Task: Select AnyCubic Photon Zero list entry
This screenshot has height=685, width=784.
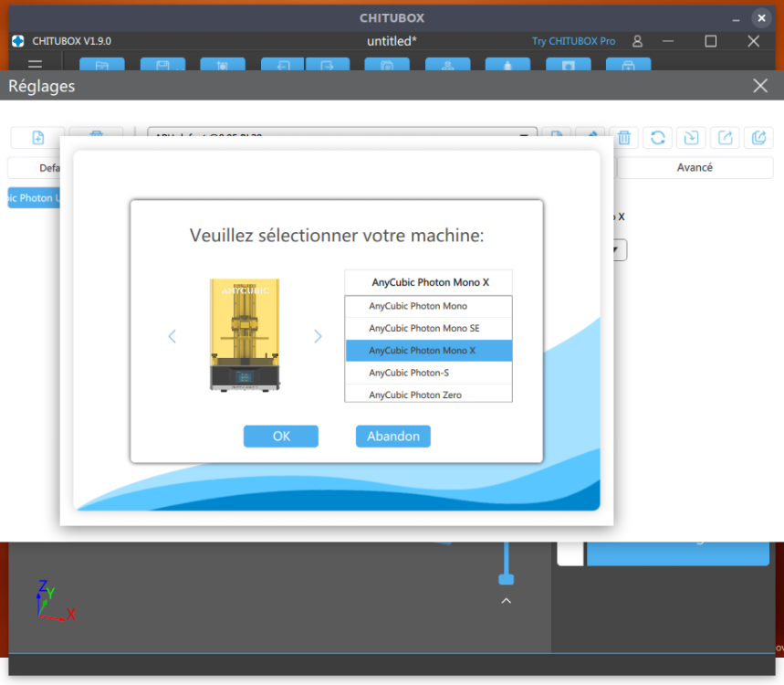Action: click(x=428, y=394)
